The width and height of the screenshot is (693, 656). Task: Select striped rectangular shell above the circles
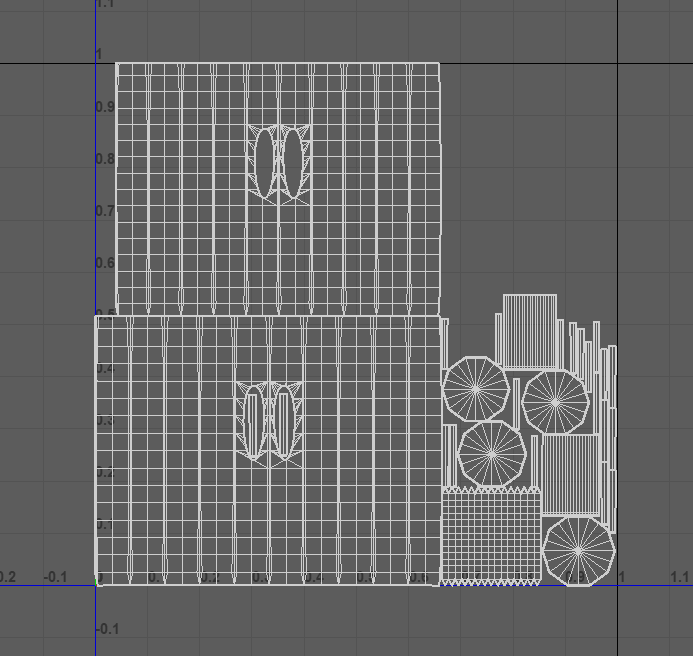[529, 331]
